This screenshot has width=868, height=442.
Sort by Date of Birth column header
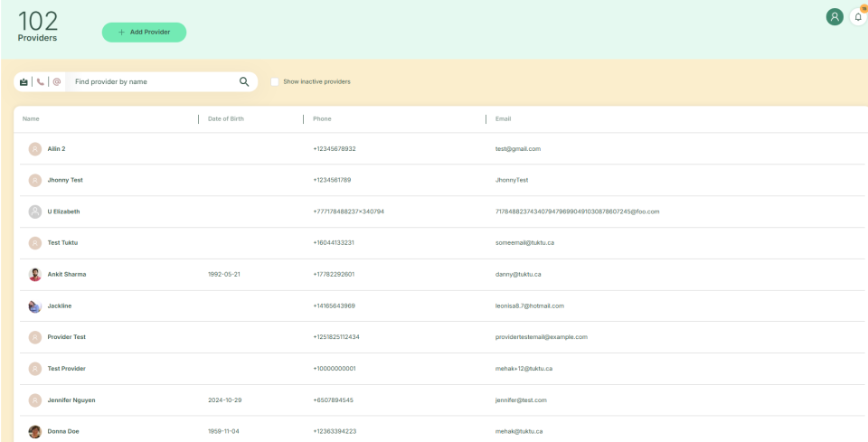pyautogui.click(x=226, y=118)
